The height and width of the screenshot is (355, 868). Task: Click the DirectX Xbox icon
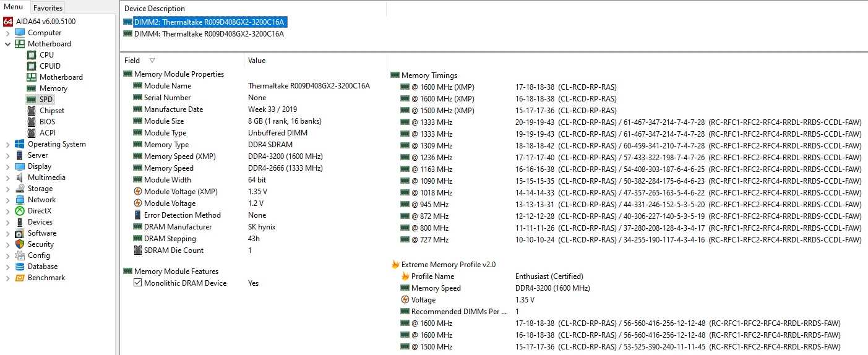pyautogui.click(x=20, y=211)
